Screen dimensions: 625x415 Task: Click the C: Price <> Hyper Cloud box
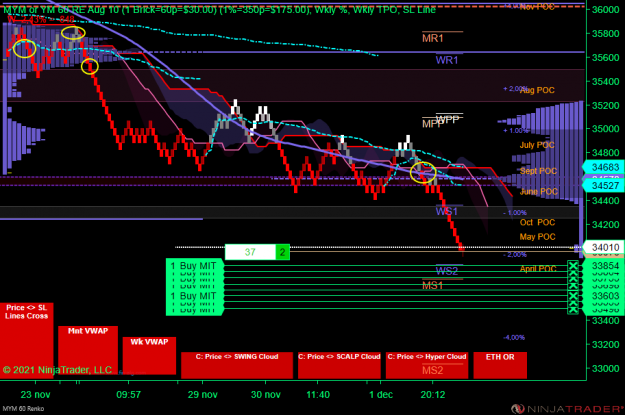[427, 365]
